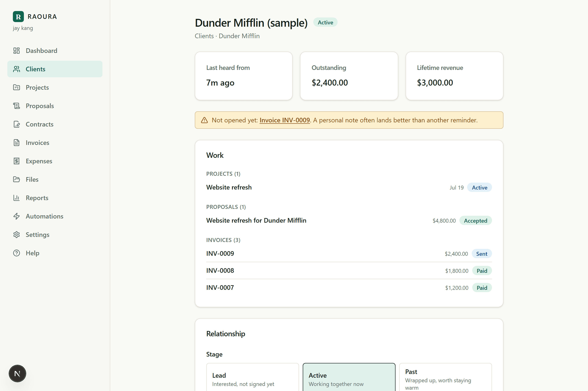Select the Active stage option

coord(349,377)
